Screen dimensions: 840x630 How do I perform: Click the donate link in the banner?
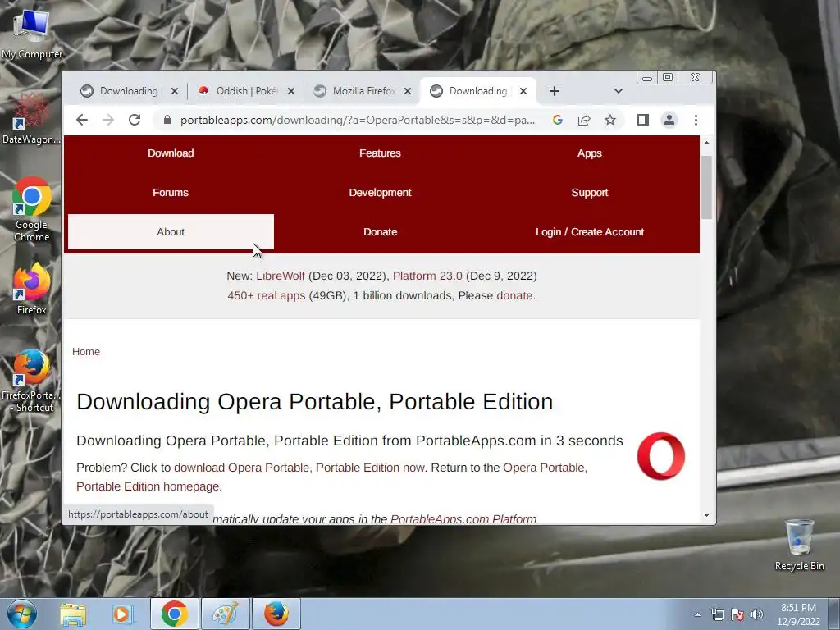pos(514,295)
